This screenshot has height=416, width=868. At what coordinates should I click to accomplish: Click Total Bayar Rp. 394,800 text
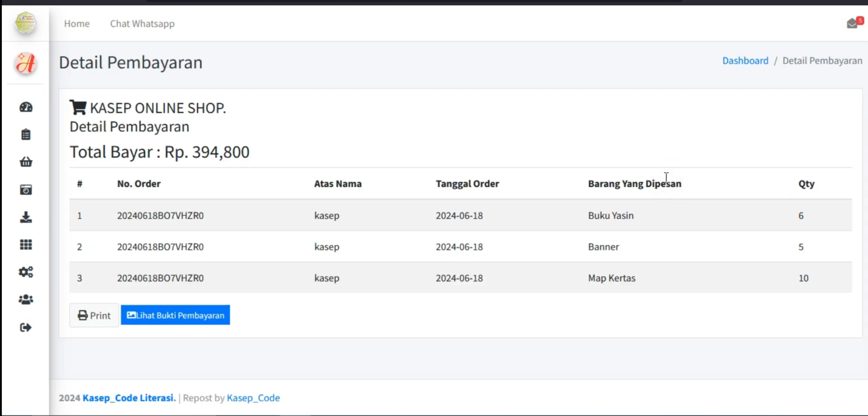(159, 151)
